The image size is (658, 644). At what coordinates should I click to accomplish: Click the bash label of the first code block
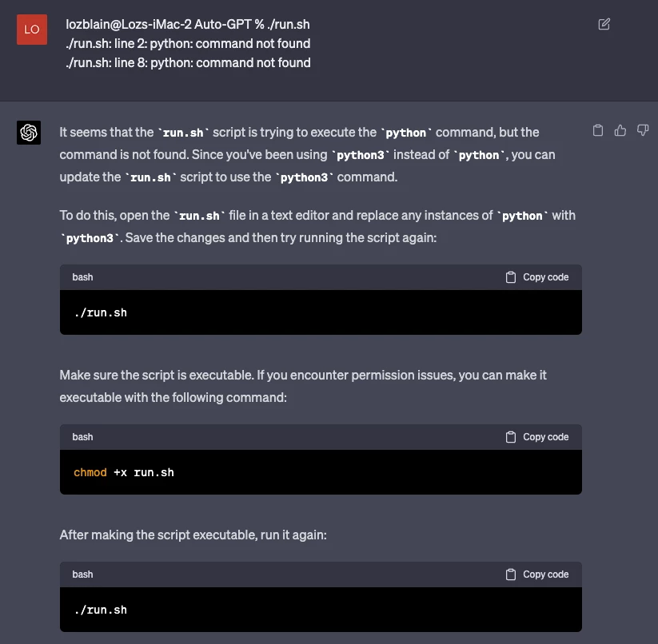tap(82, 277)
